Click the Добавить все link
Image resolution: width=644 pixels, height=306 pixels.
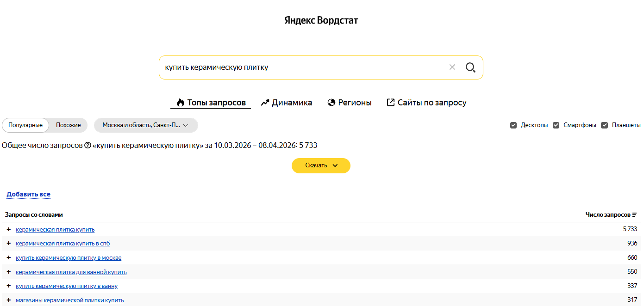[28, 194]
